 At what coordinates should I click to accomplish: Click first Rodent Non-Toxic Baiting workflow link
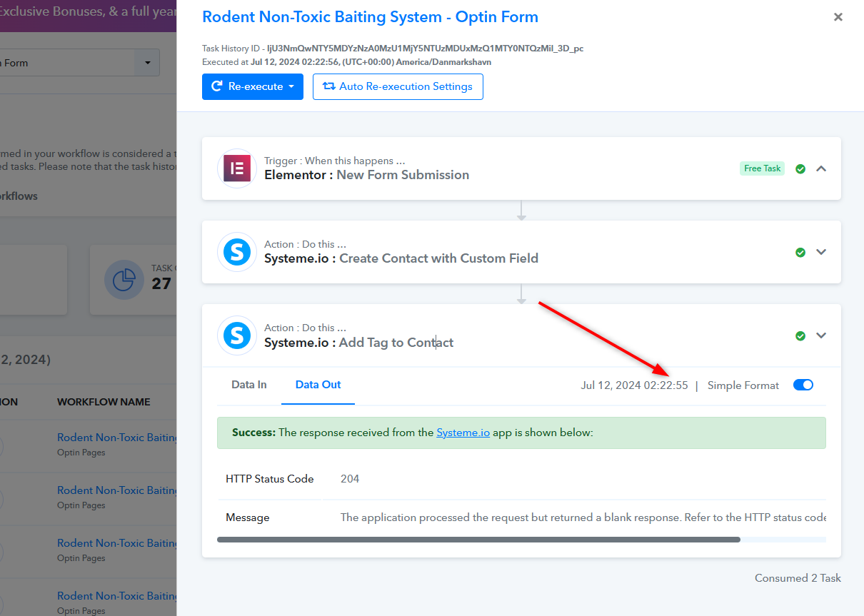coord(117,438)
